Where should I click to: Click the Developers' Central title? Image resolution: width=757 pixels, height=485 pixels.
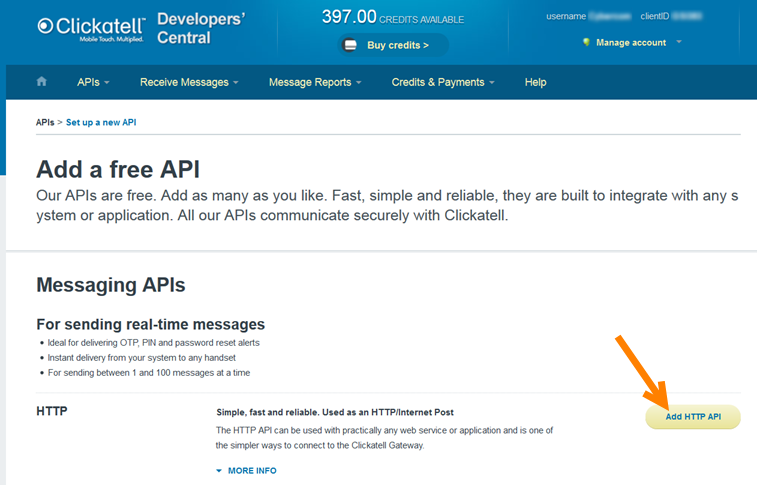click(201, 28)
